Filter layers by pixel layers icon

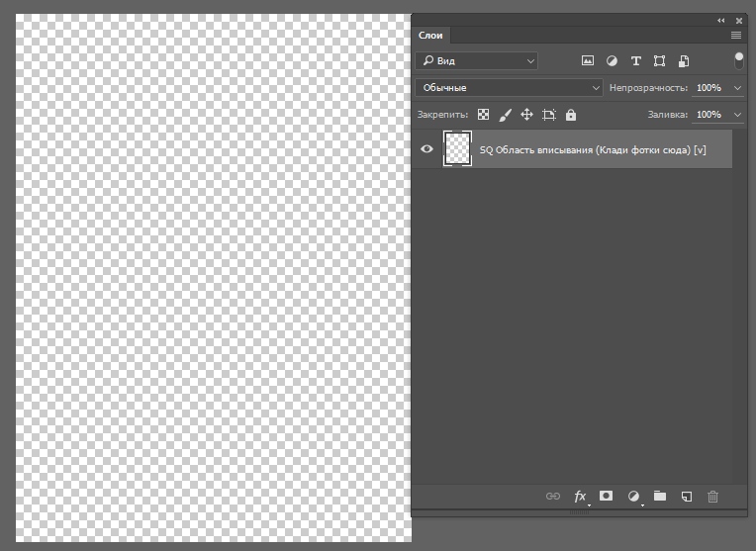click(587, 60)
